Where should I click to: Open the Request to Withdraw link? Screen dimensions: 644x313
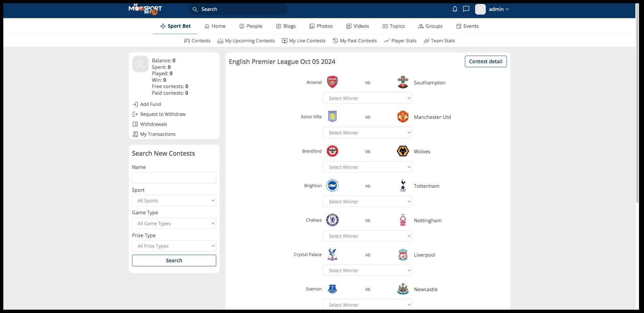(x=163, y=114)
